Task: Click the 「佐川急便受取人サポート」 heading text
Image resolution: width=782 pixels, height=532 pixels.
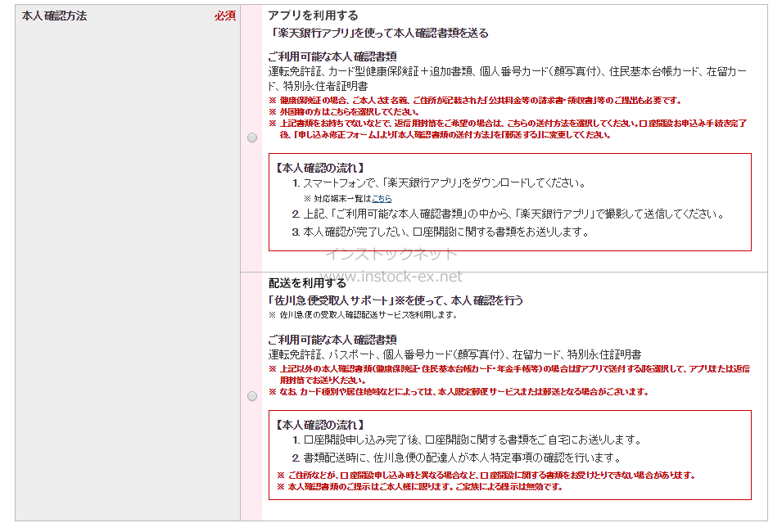Action: pyautogui.click(x=396, y=300)
